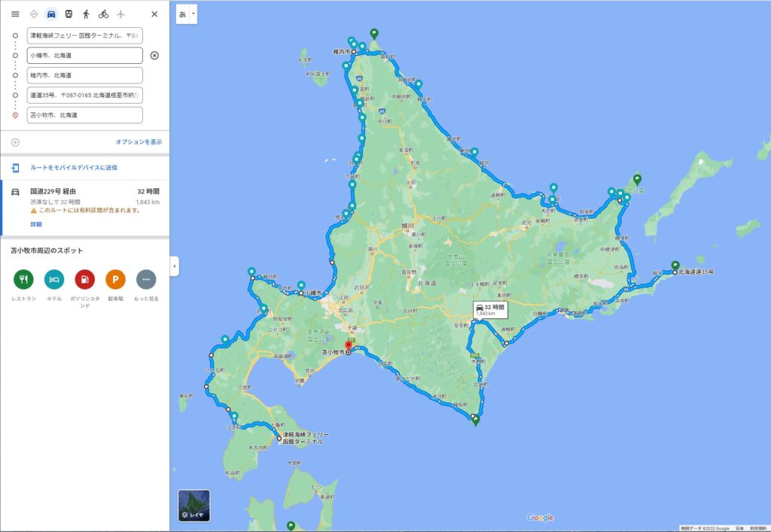Send route to mobile device
Screen dimensions: 771x532
tap(73, 168)
